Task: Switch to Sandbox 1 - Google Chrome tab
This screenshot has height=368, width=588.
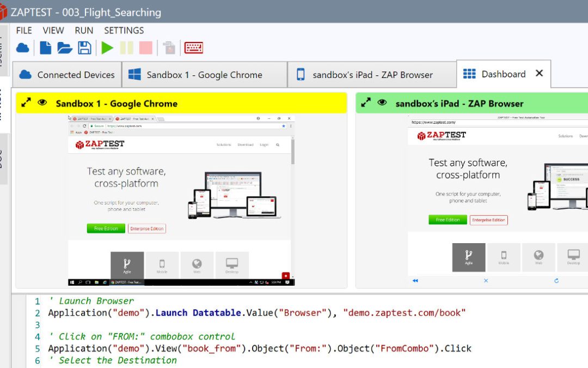Action: (204, 75)
